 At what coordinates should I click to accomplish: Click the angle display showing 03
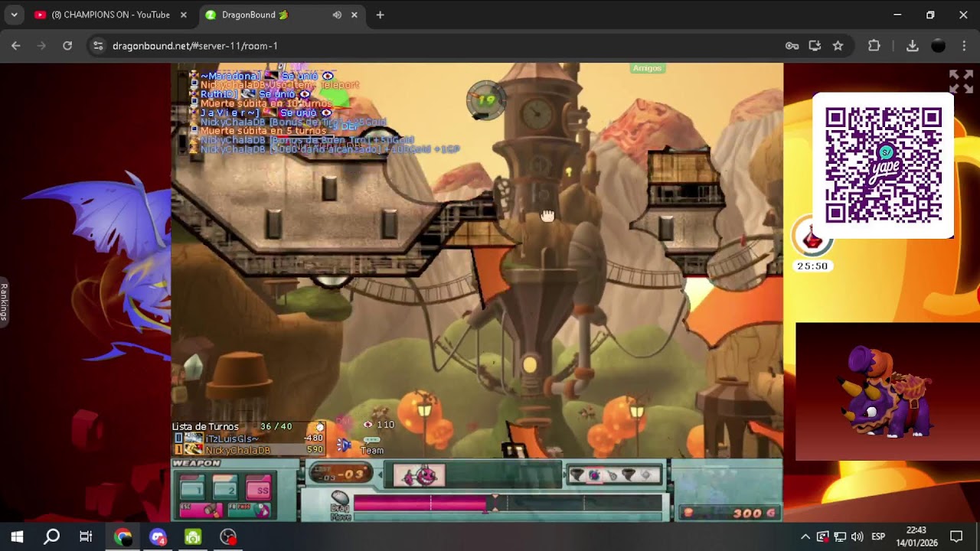[341, 474]
